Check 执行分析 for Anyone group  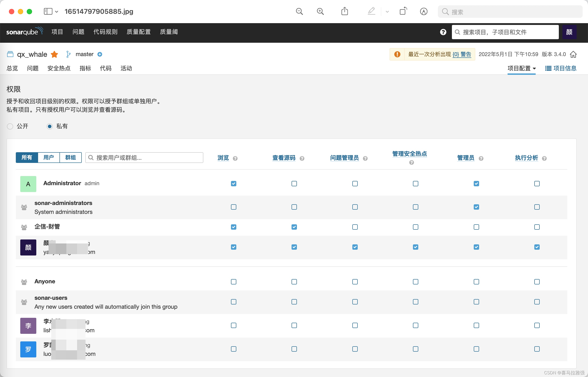coord(537,282)
